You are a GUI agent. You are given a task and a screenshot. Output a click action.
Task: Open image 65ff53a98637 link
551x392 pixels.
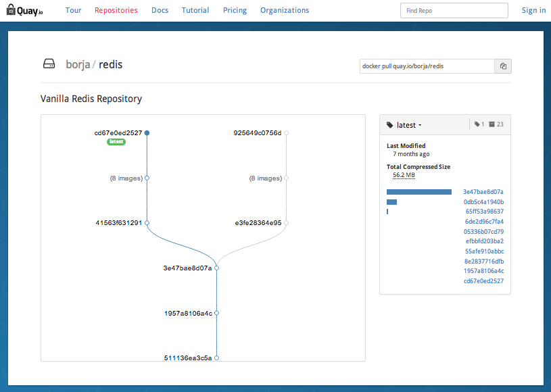tap(485, 212)
